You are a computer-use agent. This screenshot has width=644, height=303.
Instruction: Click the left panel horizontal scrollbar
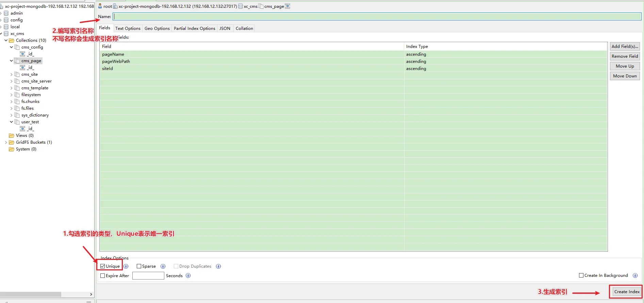tap(31, 294)
